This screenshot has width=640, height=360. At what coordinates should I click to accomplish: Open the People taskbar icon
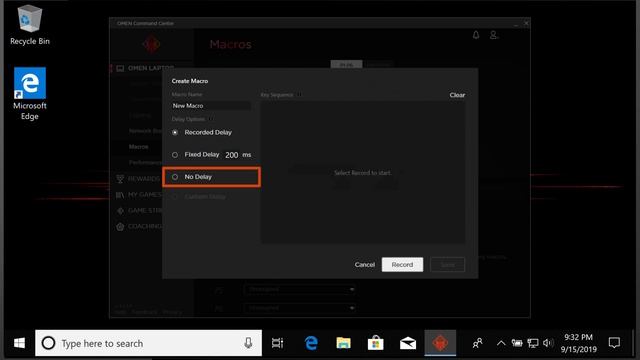(x=477, y=343)
